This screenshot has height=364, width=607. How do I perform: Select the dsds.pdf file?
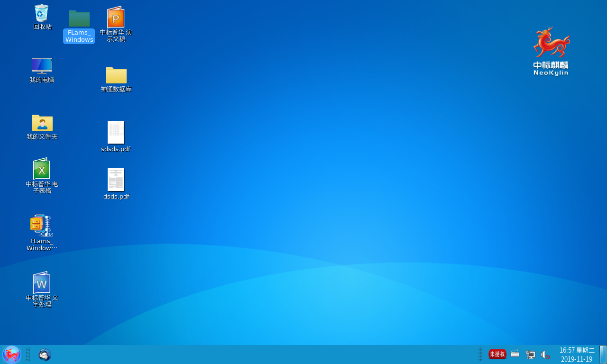116,180
